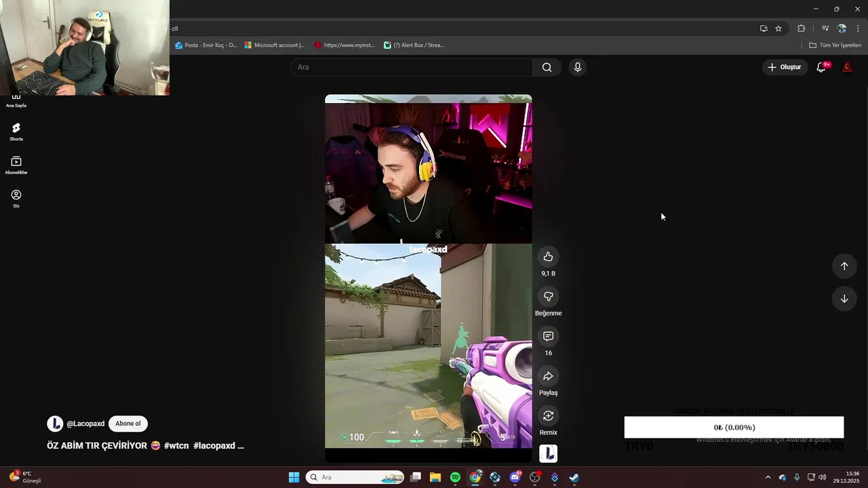Screen dimensions: 868x488
Task: Open the @Lacopaxd channel link
Action: (x=85, y=424)
